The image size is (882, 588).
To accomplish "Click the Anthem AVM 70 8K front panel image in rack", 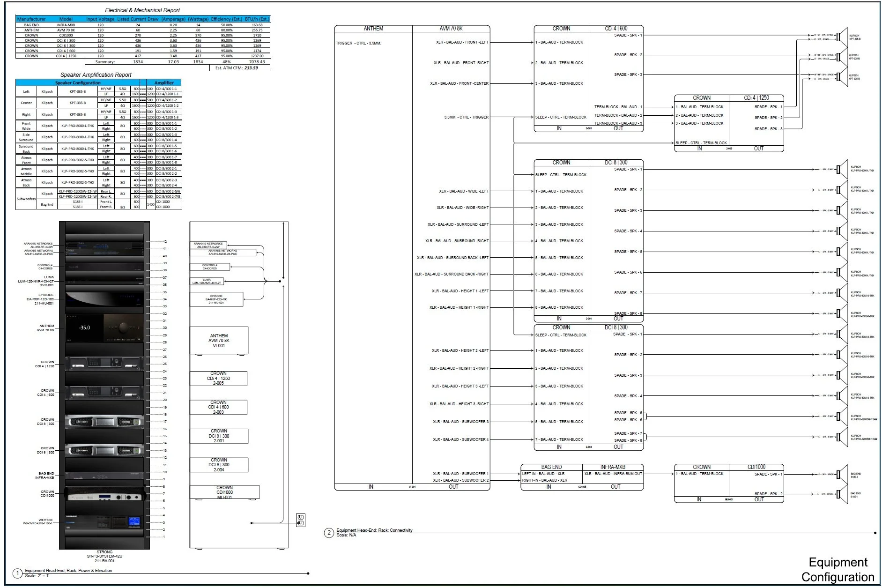I will [104, 328].
